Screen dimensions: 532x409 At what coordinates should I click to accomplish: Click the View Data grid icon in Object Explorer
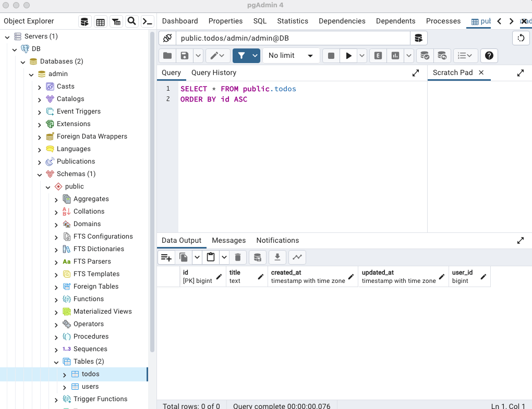point(101,22)
